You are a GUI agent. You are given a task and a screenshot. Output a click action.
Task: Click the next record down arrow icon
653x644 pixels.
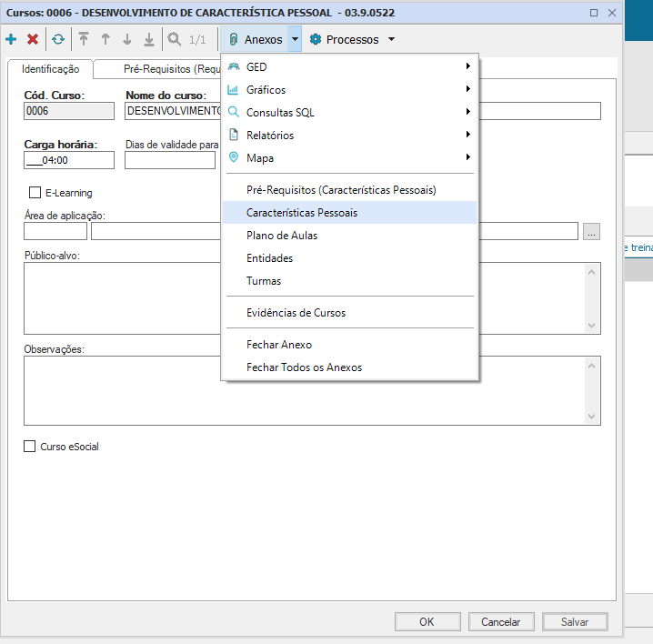[127, 39]
